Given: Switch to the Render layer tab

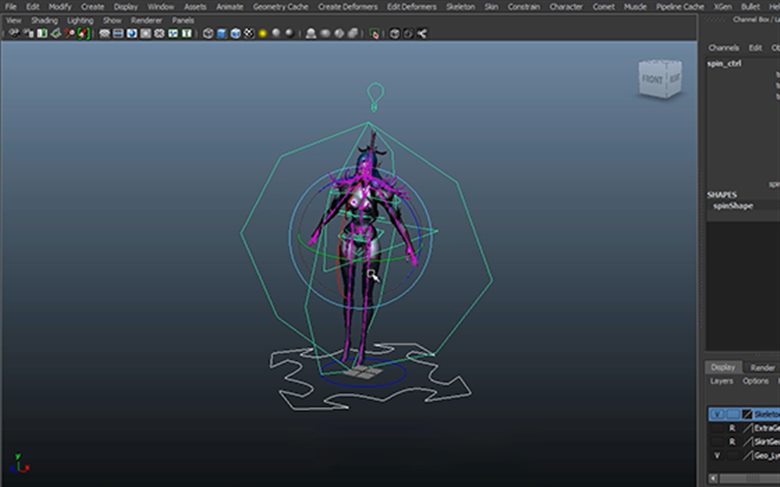Looking at the screenshot, I should pyautogui.click(x=763, y=368).
